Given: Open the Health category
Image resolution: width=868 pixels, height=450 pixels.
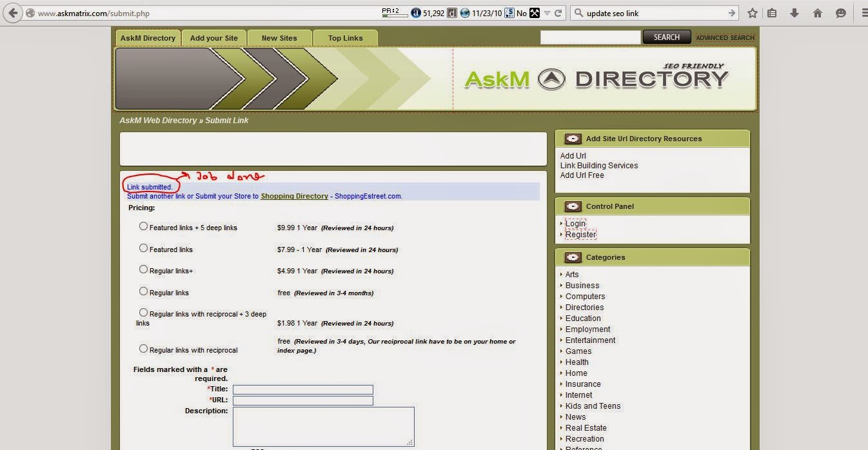Looking at the screenshot, I should click(577, 362).
